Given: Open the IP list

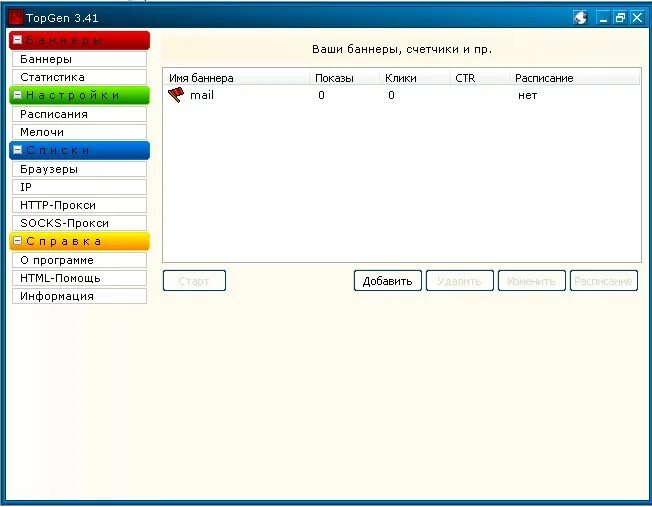Looking at the screenshot, I should pyautogui.click(x=79, y=187).
